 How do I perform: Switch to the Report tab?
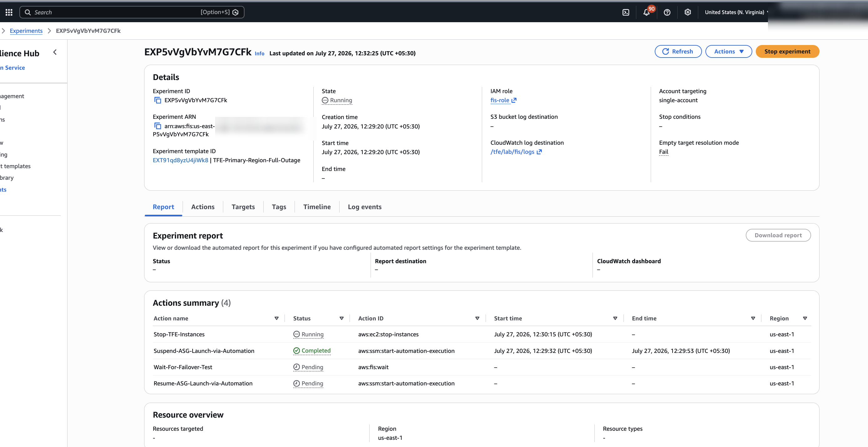tap(164, 207)
